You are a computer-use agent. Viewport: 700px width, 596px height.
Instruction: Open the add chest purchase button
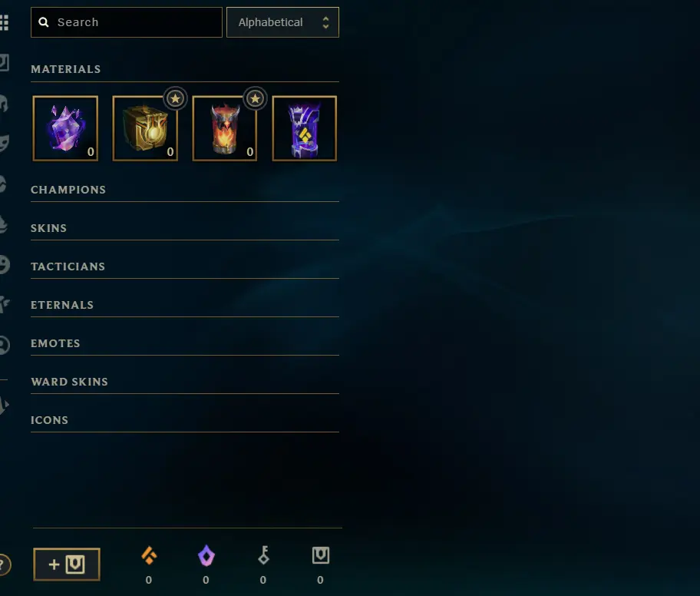(x=67, y=565)
